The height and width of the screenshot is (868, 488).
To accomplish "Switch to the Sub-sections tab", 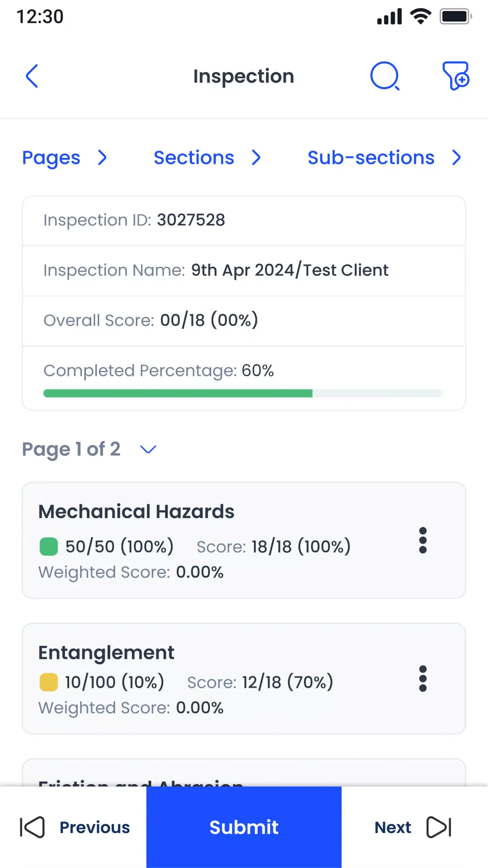I will point(371,158).
